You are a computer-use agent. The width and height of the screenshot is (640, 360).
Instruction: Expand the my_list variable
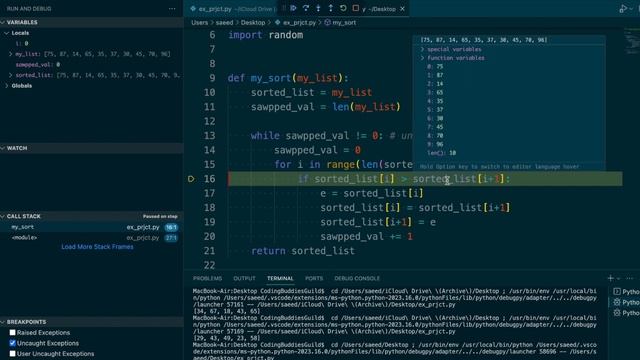pos(11,54)
